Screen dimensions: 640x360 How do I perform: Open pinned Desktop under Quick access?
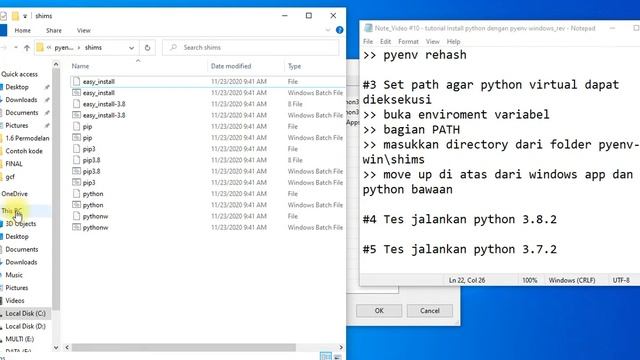(17, 87)
